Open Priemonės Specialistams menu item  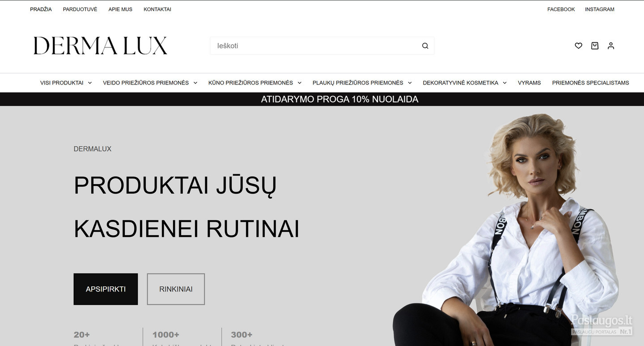coord(590,83)
